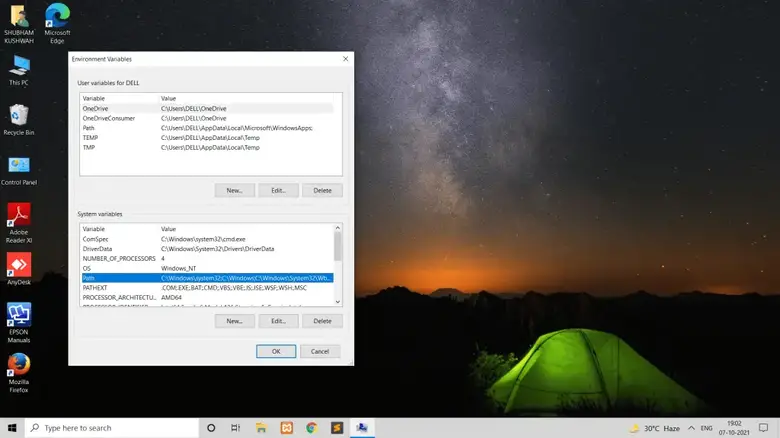780x438 pixels.
Task: Click New under User variables
Action: (235, 190)
